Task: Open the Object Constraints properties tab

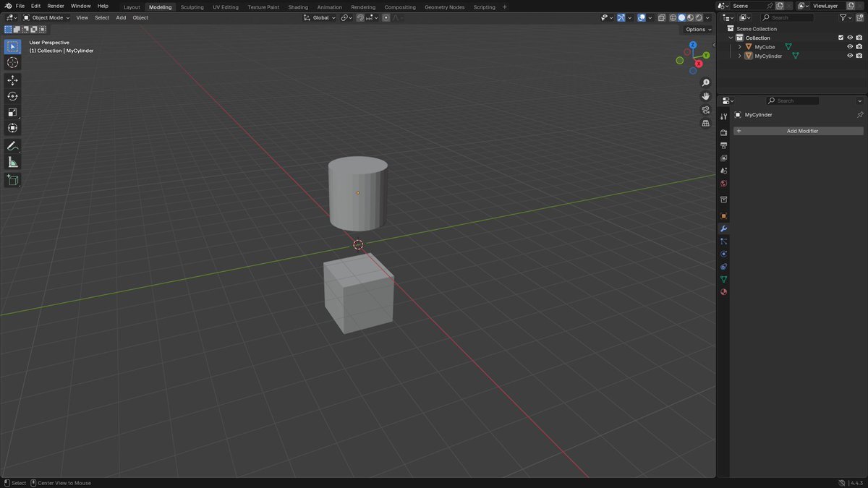Action: click(x=723, y=267)
